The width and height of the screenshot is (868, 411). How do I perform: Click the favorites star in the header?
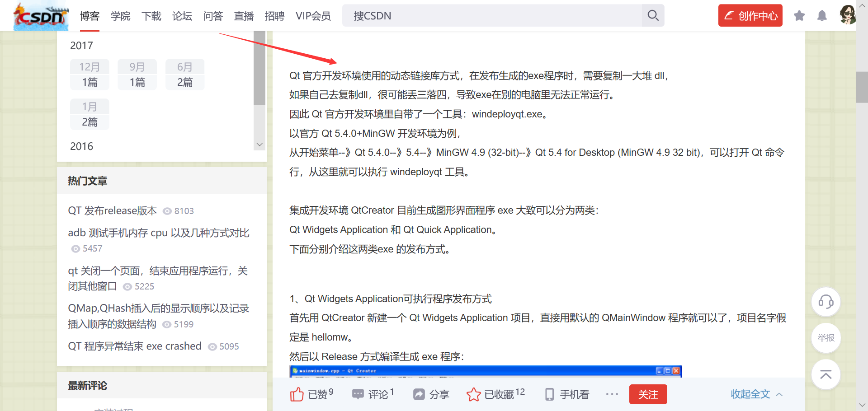pos(799,15)
